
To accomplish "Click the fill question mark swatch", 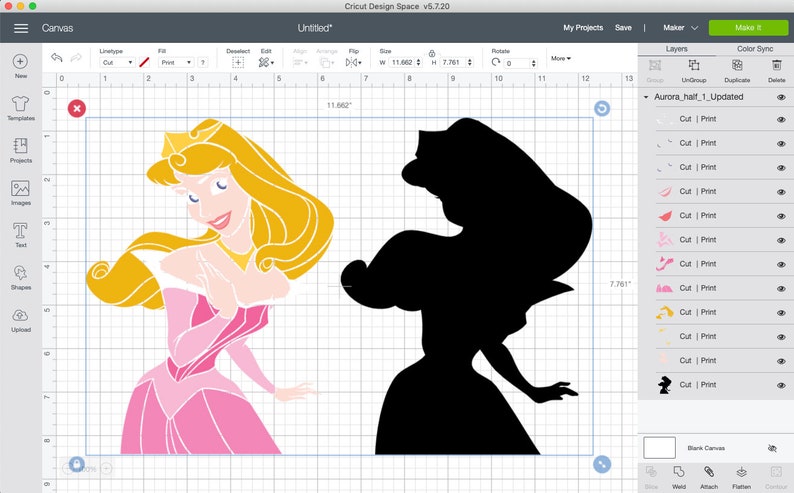I will coord(203,62).
